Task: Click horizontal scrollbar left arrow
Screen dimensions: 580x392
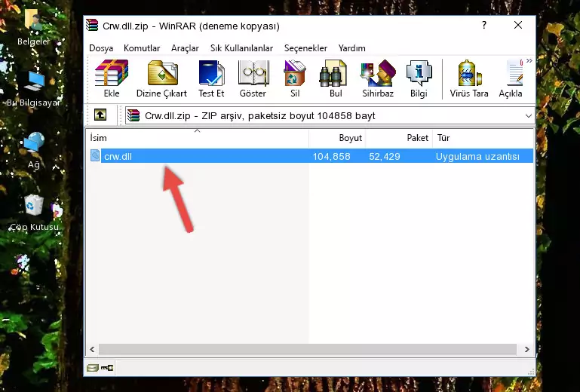Action: pyautogui.click(x=93, y=349)
